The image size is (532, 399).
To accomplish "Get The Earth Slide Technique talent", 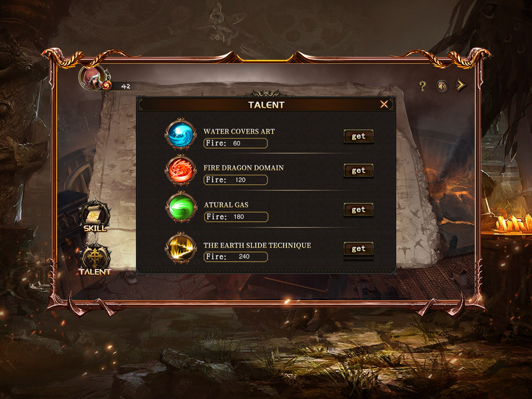I will point(358,248).
